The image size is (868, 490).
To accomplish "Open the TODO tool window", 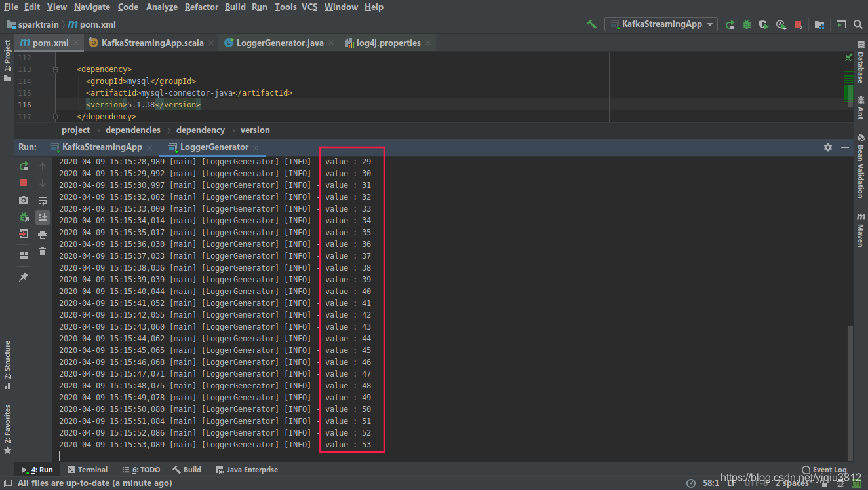I will tap(141, 470).
